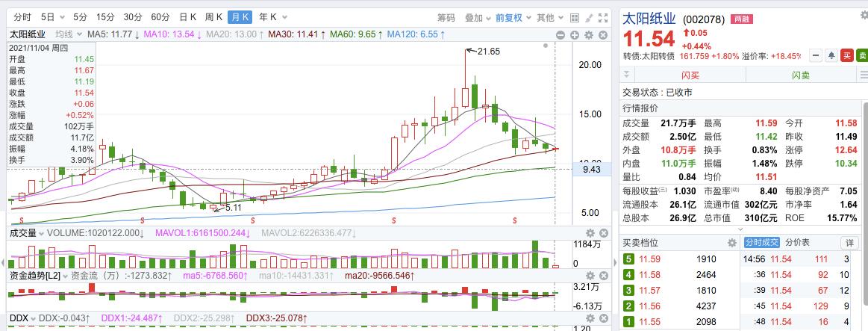Open 资金趋势 panel settings gear
The image size is (868, 331).
click(x=590, y=276)
